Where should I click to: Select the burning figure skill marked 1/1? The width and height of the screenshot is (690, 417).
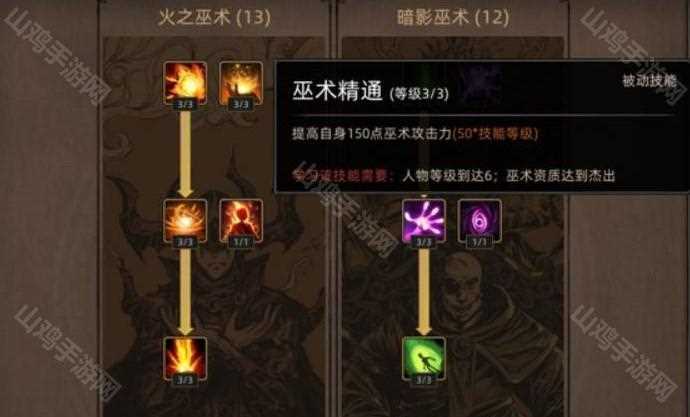click(241, 220)
